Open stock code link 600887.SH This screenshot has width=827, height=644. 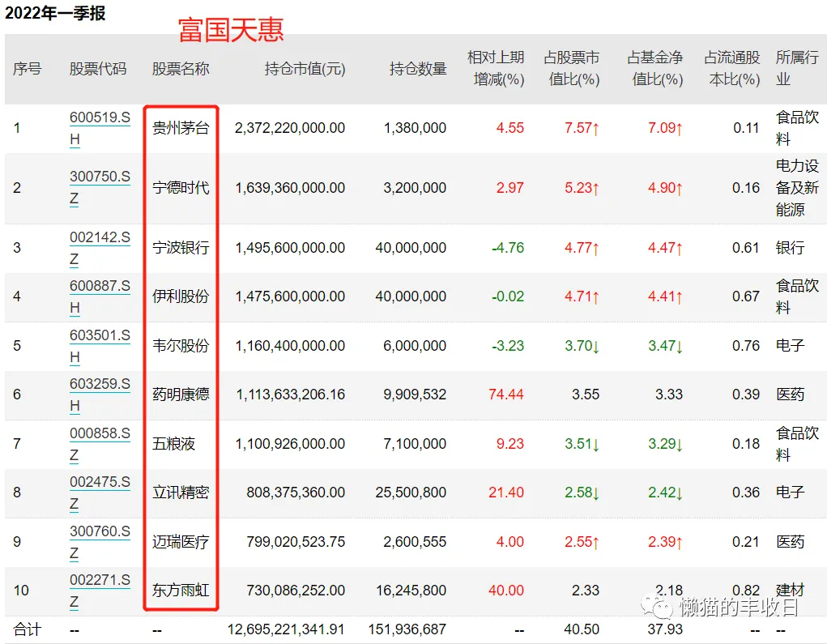coord(100,296)
